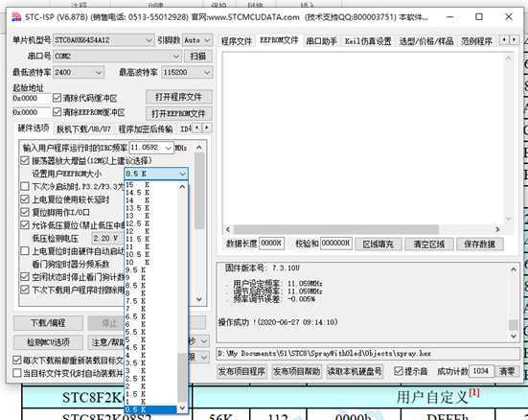Toggle 清除代码缓冲区 checkbox
The width and height of the screenshot is (528, 420).
57,98
